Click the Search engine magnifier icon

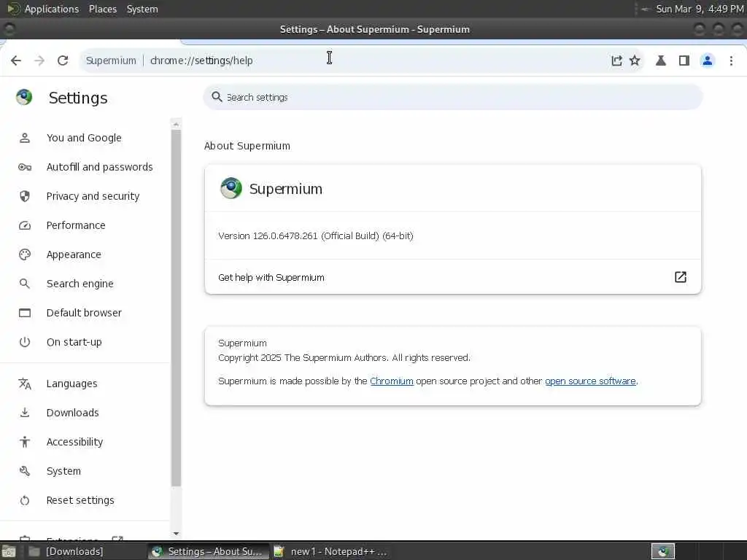25,284
